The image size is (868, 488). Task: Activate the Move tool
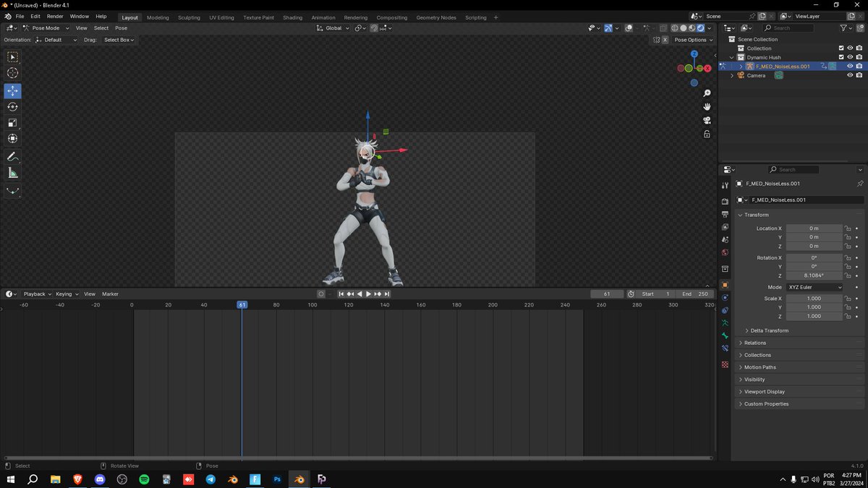pos(12,91)
